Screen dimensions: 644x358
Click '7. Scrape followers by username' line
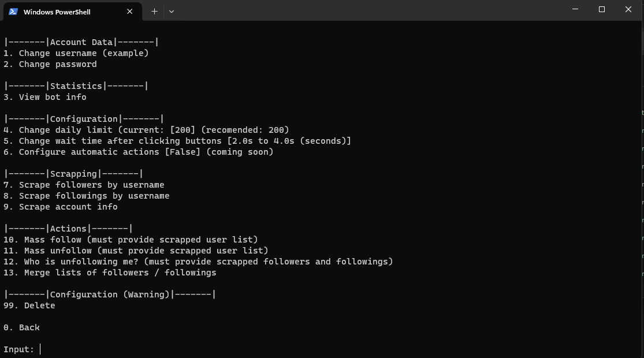(x=84, y=185)
